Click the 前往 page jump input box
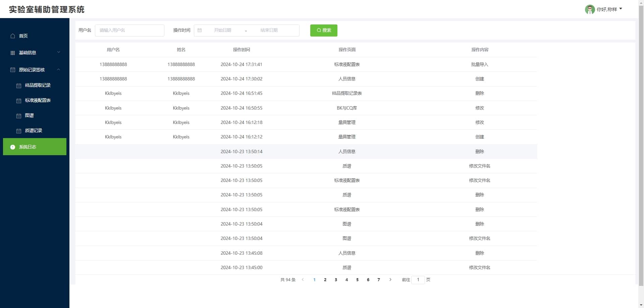 (418, 280)
